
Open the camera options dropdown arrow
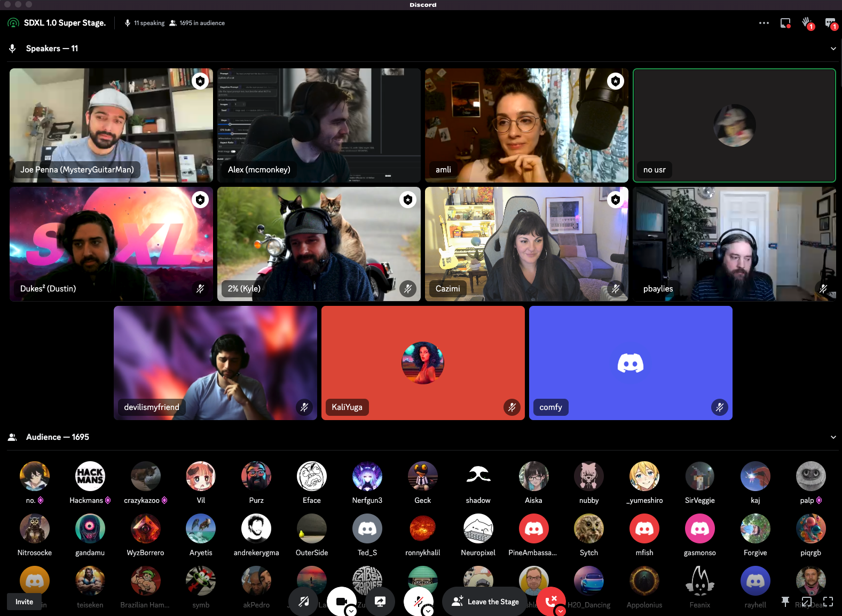click(x=351, y=611)
